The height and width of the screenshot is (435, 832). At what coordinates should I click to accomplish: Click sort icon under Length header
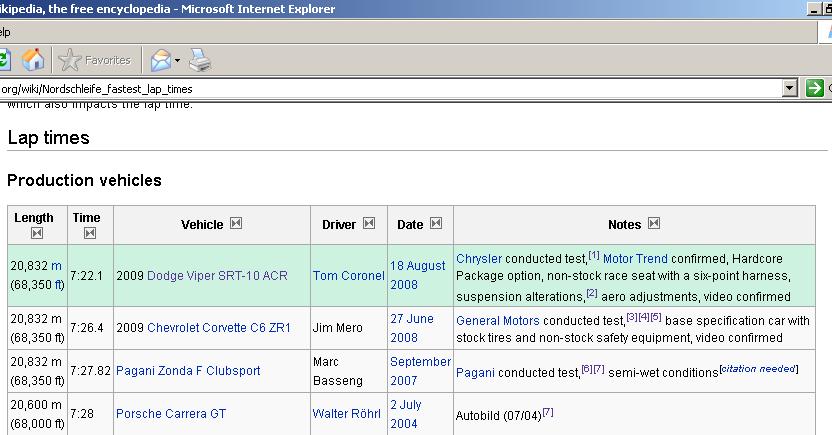(x=37, y=233)
